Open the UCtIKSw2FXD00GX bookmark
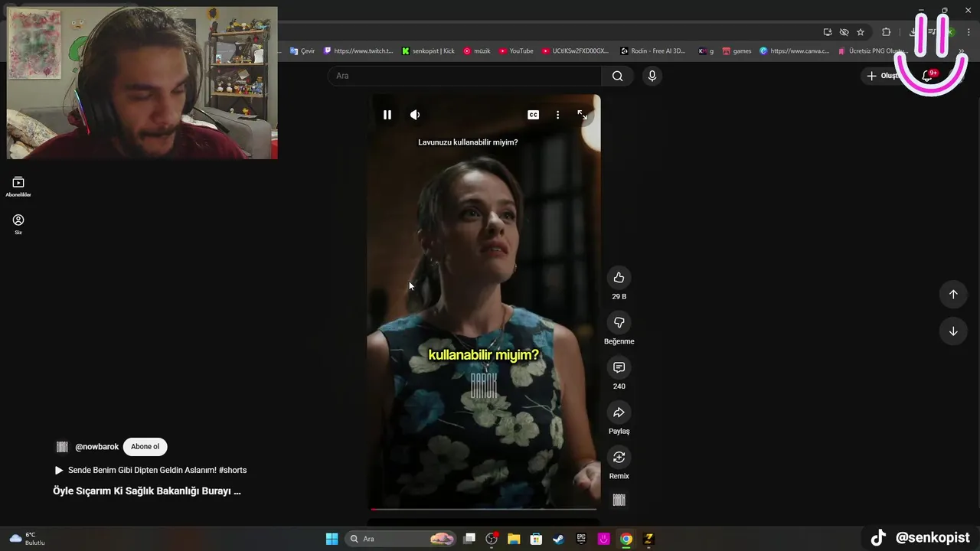980x551 pixels. pyautogui.click(x=575, y=51)
